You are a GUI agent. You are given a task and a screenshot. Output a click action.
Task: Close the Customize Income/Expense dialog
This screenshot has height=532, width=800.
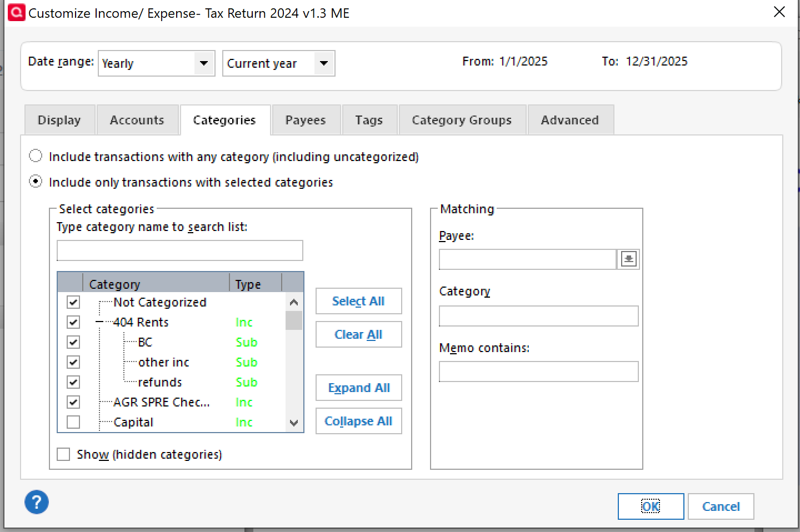779,12
